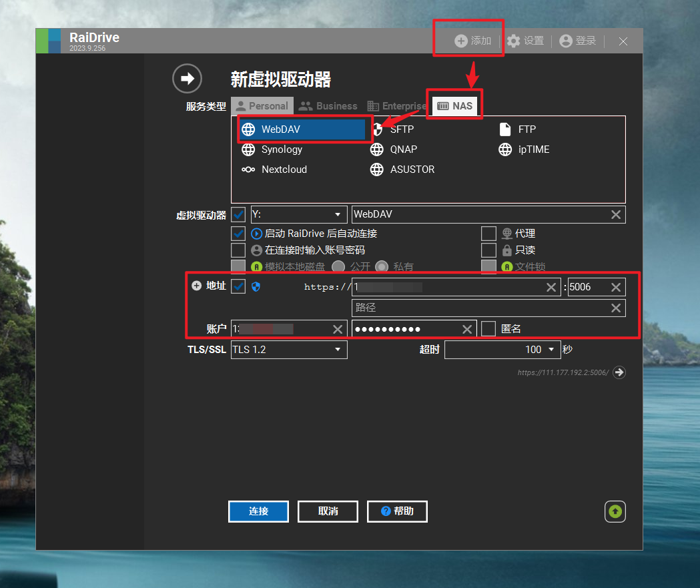
Task: Click the 取消 cancel button
Action: pyautogui.click(x=328, y=511)
